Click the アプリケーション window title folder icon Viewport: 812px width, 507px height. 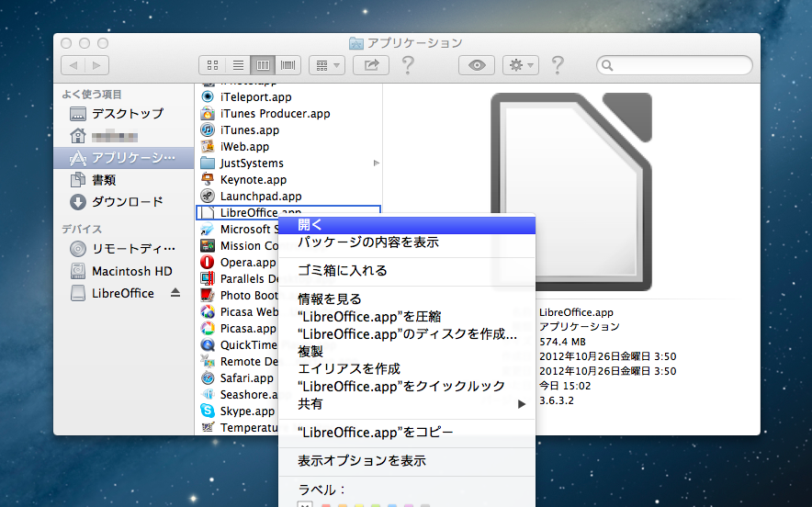point(356,43)
